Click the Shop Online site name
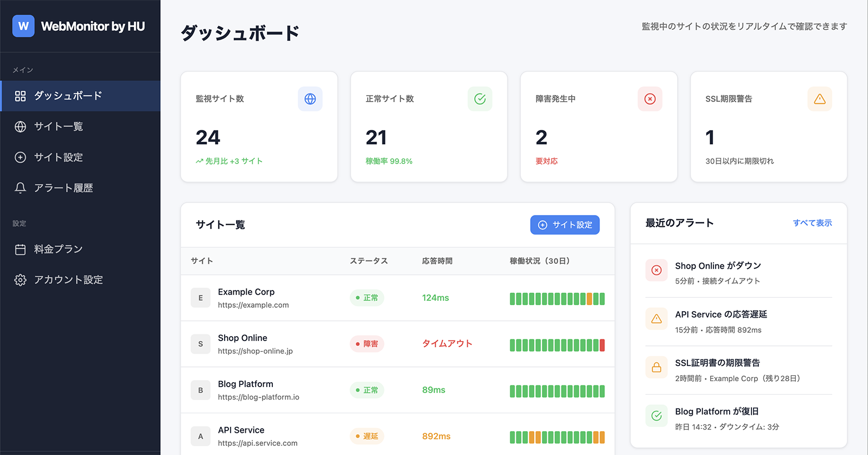Image resolution: width=868 pixels, height=455 pixels. [242, 338]
